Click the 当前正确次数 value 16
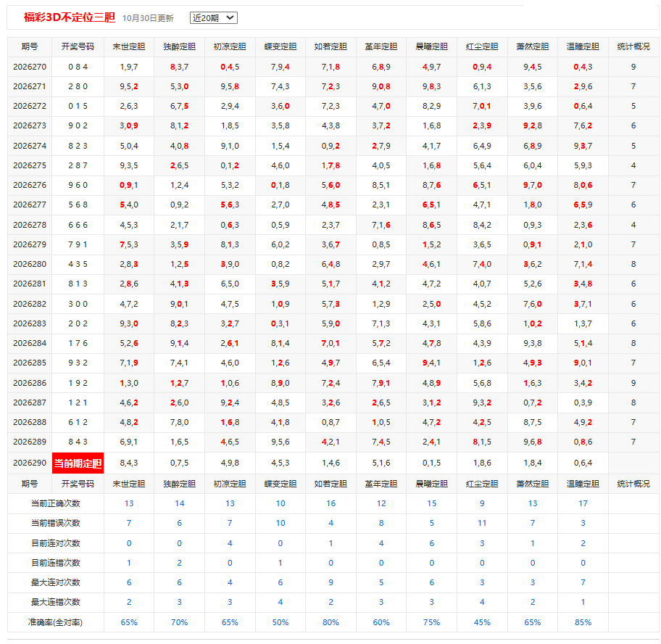The width and height of the screenshot is (661, 644). pyautogui.click(x=331, y=503)
